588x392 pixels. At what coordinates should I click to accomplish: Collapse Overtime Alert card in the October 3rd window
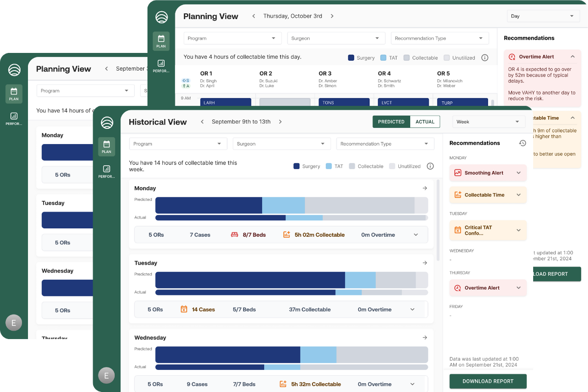(572, 57)
